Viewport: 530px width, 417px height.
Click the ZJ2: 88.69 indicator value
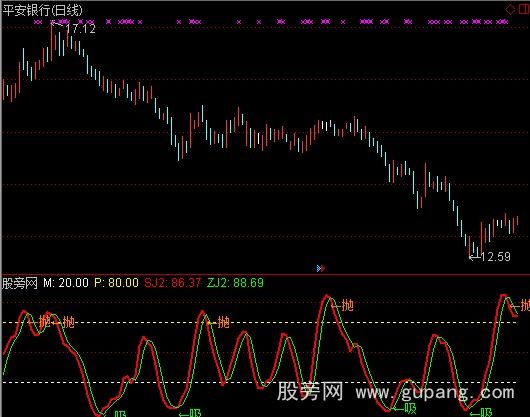click(235, 283)
